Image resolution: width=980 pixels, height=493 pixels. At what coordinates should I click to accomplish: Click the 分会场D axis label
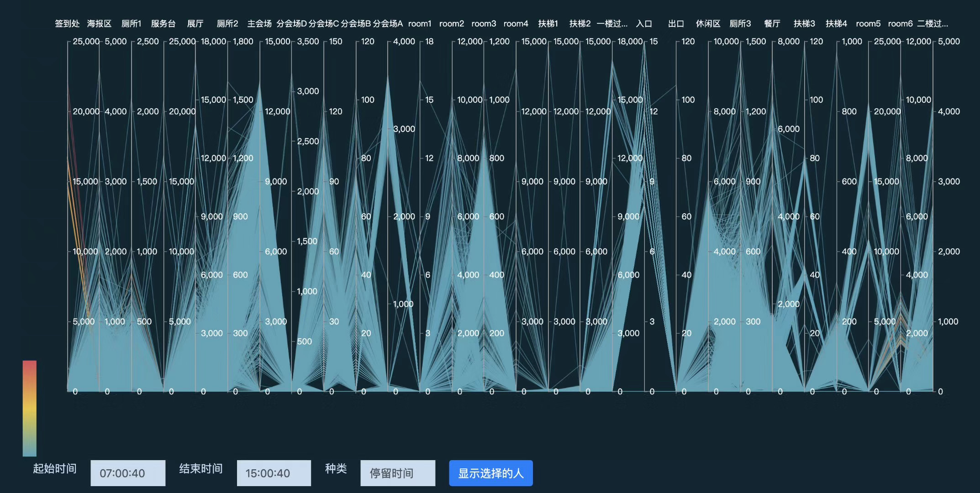point(291,24)
